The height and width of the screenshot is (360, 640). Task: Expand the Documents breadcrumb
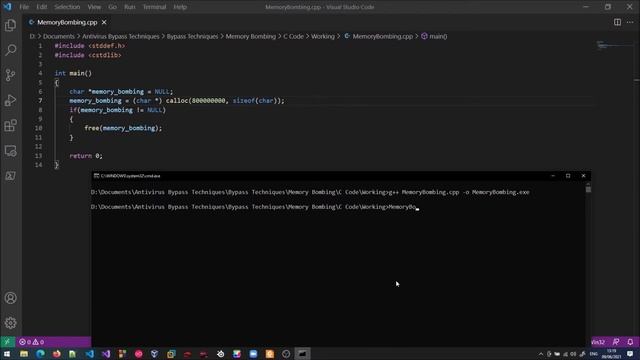click(59, 36)
